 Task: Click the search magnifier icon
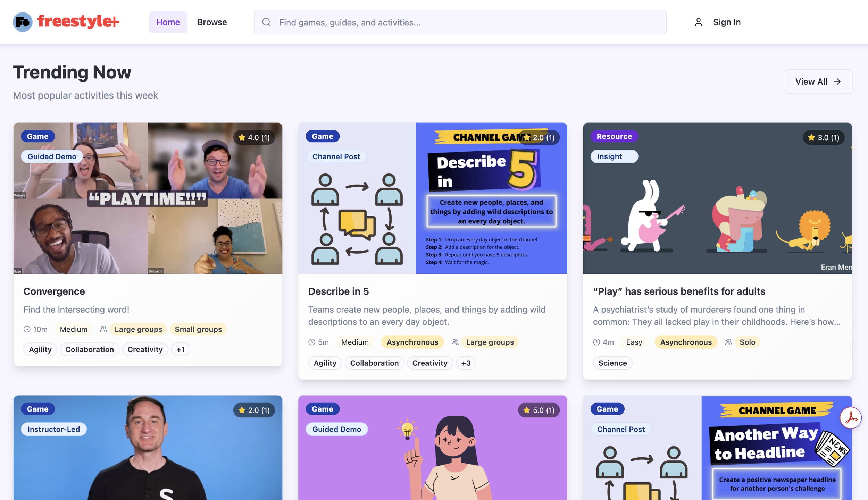click(x=266, y=22)
